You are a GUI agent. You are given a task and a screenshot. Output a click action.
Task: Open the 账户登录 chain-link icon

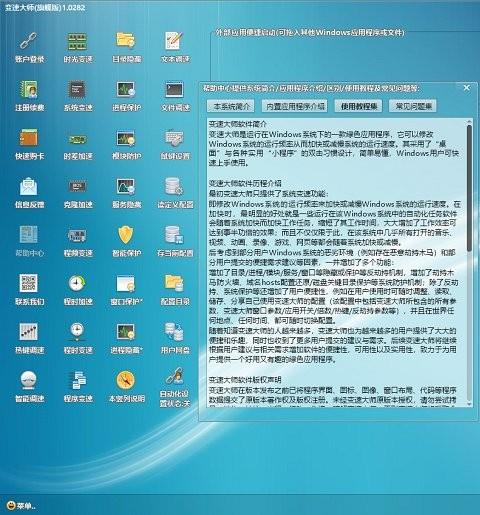[29, 41]
